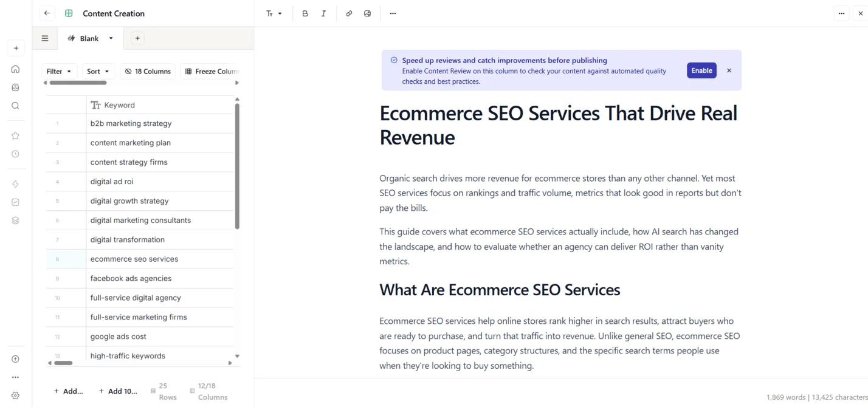Click the table scroll-down arrow

point(237,356)
